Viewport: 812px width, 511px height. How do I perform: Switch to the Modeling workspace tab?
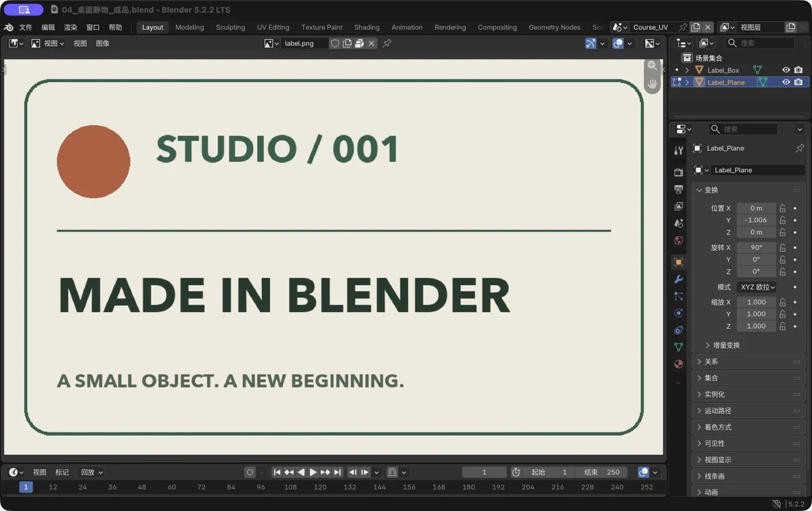pos(189,28)
